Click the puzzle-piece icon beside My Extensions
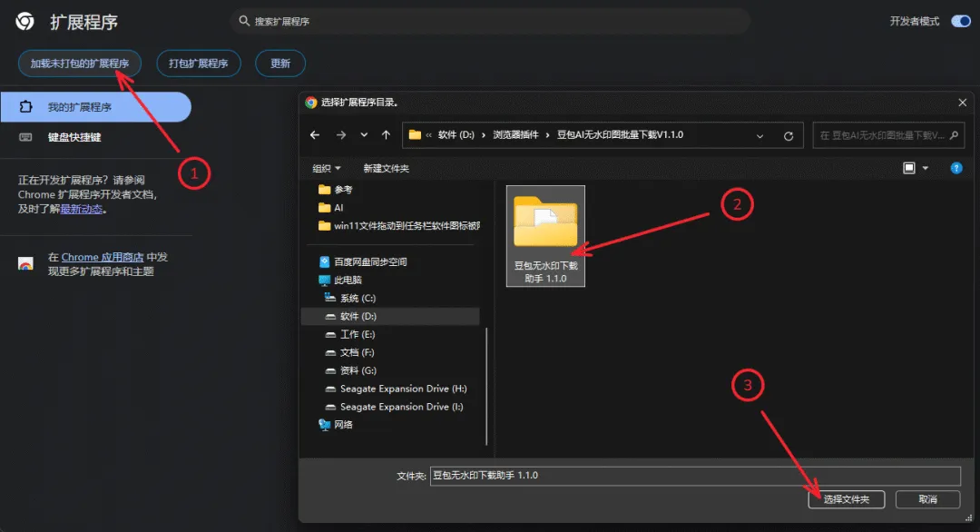Screen dimensions: 980x532 [25, 107]
